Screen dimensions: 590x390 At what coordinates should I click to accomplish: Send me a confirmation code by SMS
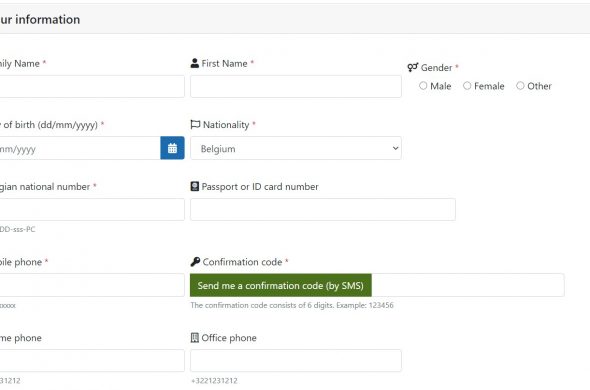coord(281,285)
